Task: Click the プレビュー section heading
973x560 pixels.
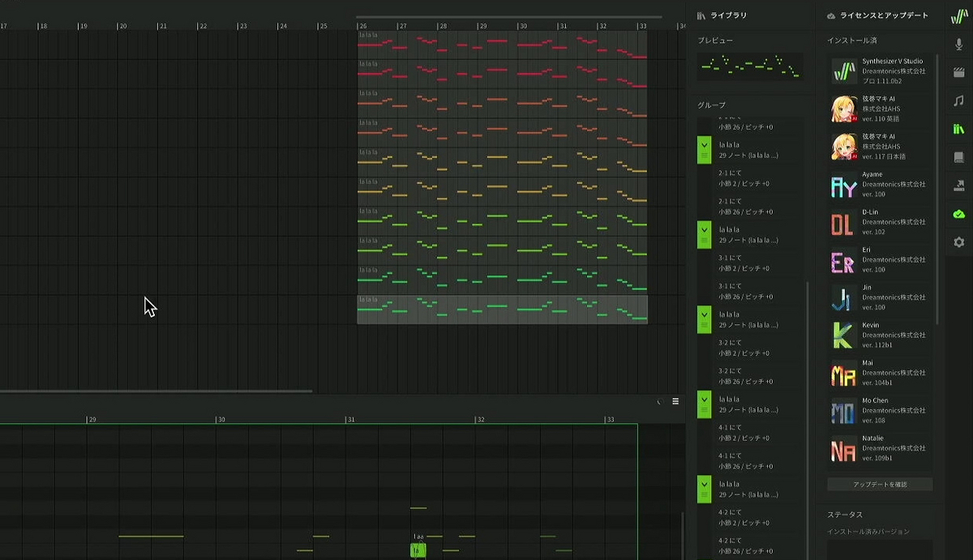Action: 715,40
